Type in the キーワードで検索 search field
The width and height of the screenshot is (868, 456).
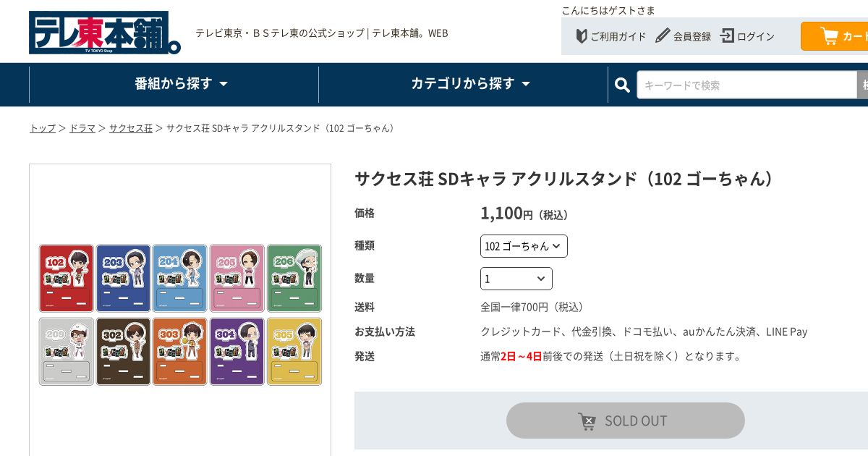[x=745, y=85]
